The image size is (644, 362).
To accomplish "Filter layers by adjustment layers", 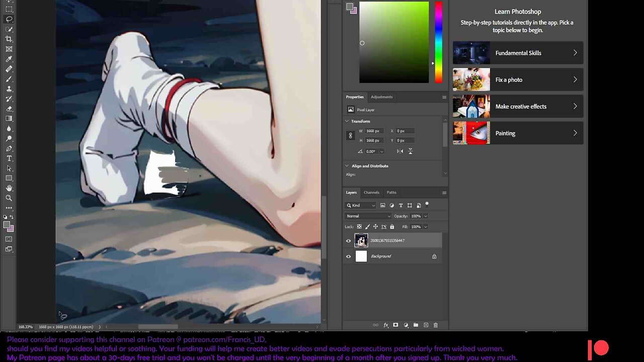I will tap(392, 205).
